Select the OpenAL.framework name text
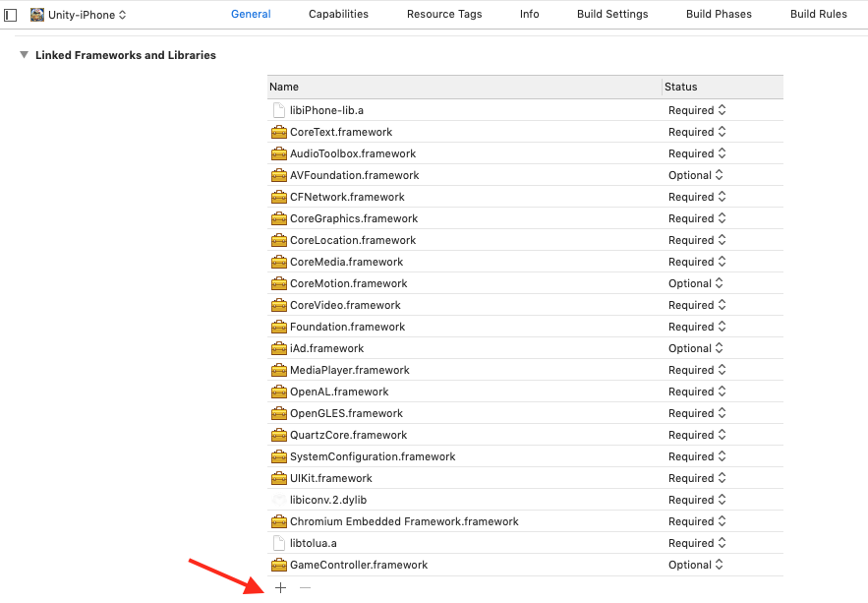 tap(339, 392)
